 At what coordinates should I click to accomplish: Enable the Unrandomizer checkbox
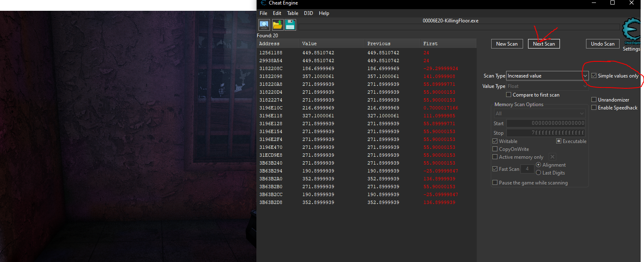594,100
